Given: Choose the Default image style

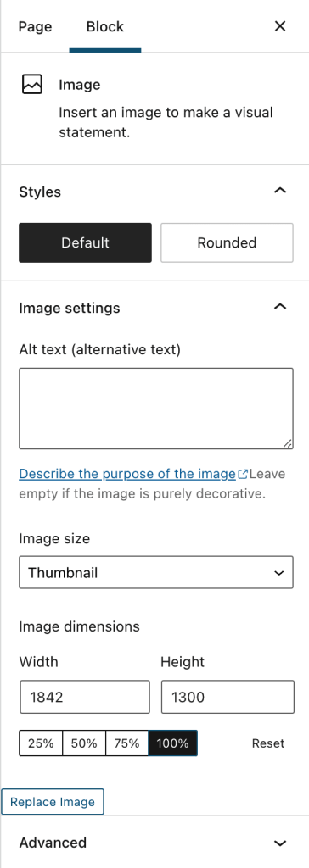Looking at the screenshot, I should coord(85,242).
